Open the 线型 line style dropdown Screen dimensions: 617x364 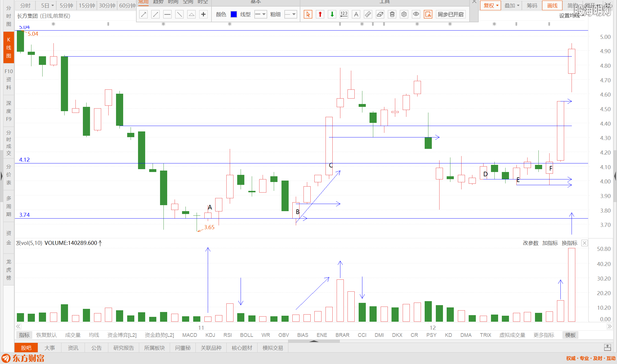(x=261, y=14)
